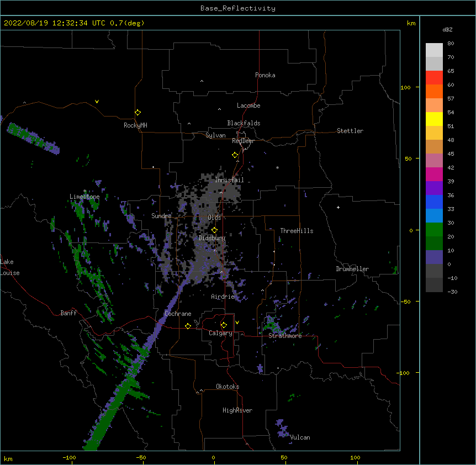Click the Calgary city label

tap(220, 333)
